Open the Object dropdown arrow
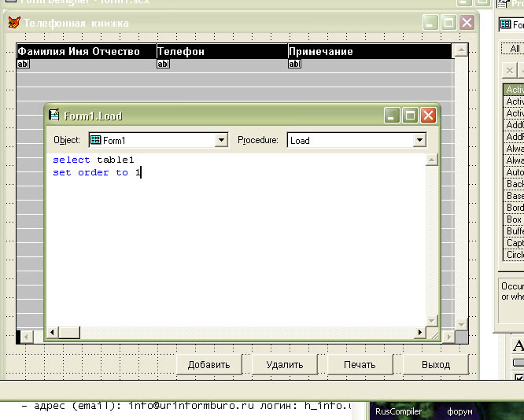524x420 pixels. coord(221,140)
